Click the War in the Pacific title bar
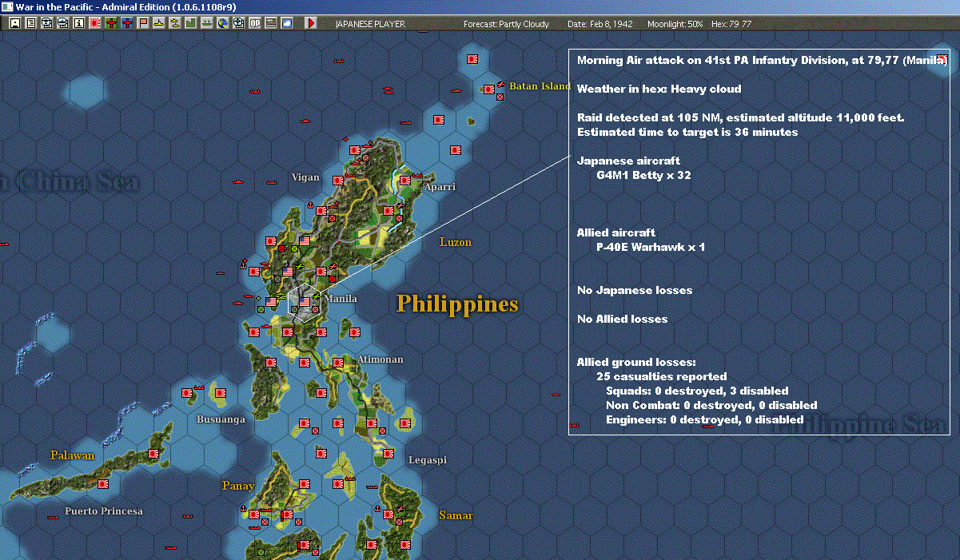This screenshot has width=960, height=560. pyautogui.click(x=480, y=6)
